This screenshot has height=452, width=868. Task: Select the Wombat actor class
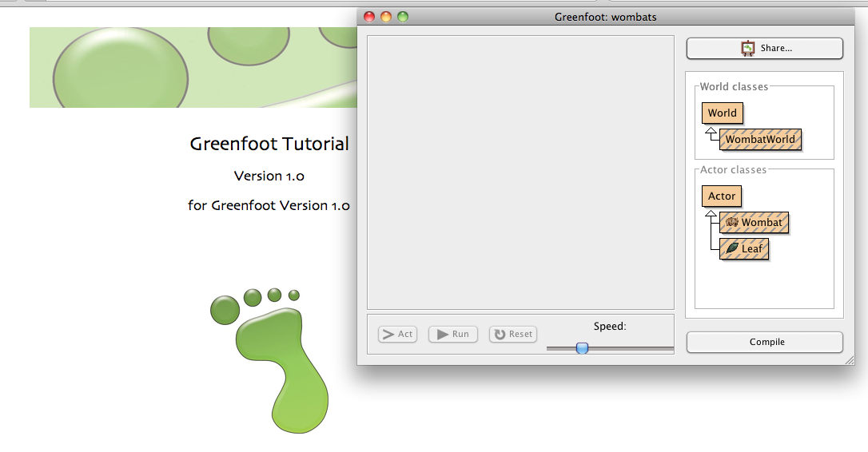tap(754, 222)
